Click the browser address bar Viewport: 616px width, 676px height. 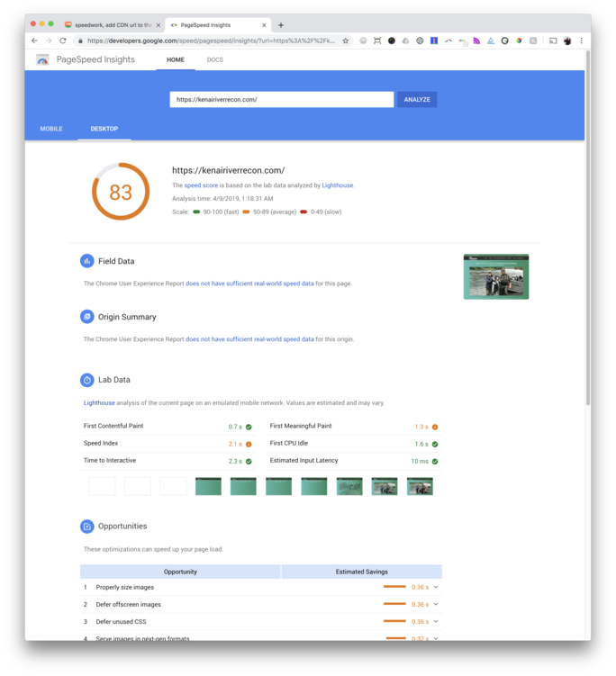tap(212, 41)
